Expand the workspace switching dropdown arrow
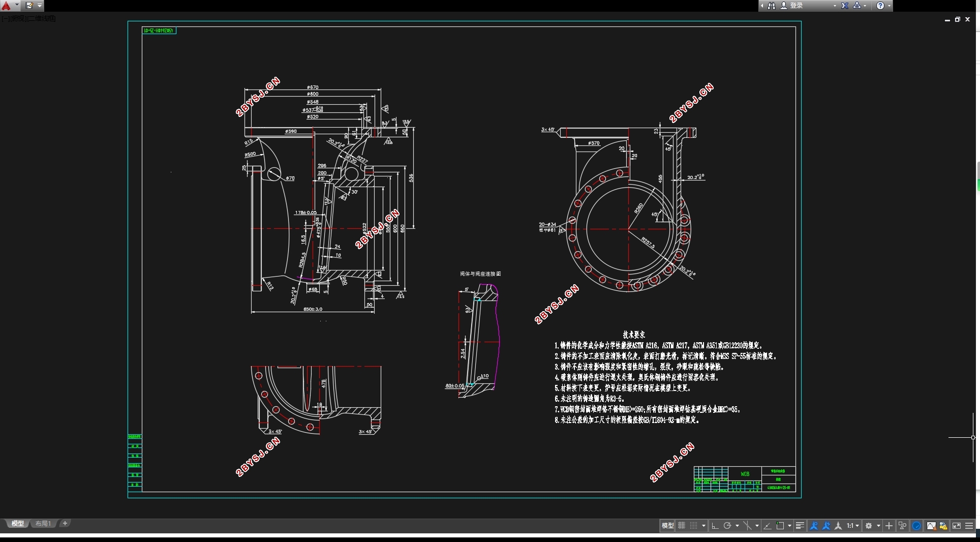 [878, 526]
